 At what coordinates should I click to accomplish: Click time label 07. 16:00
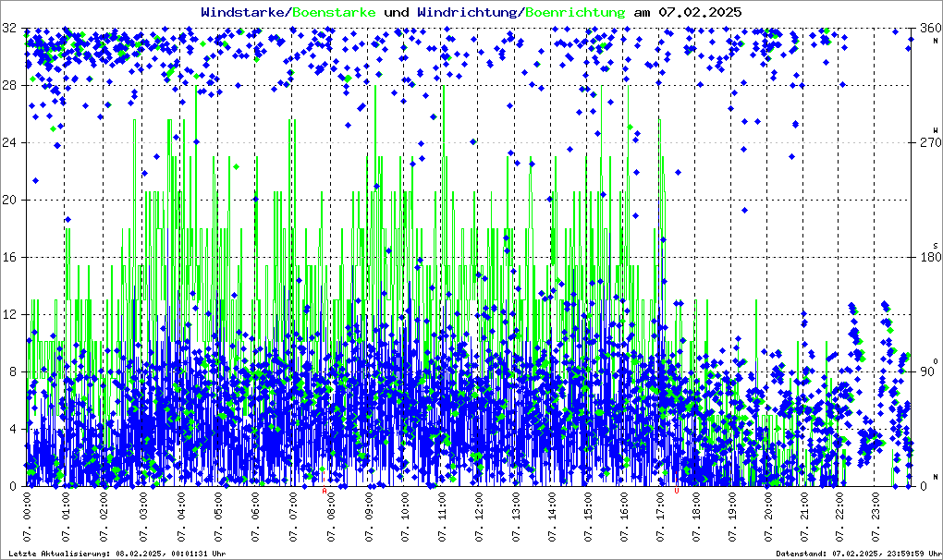click(x=625, y=517)
